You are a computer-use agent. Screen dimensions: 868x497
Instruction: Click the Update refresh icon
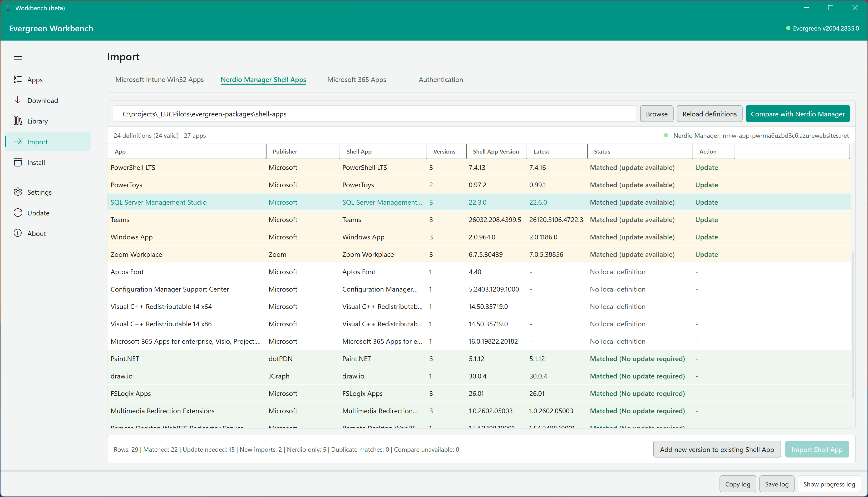18,213
